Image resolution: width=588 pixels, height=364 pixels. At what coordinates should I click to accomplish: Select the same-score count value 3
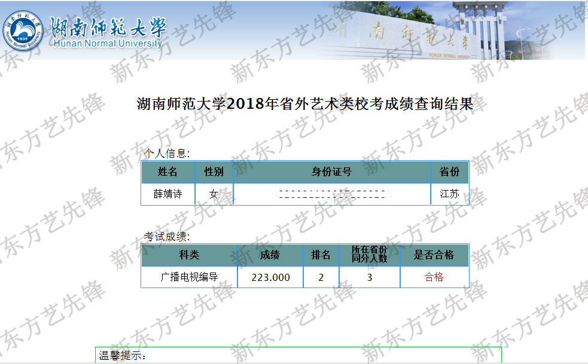click(370, 277)
